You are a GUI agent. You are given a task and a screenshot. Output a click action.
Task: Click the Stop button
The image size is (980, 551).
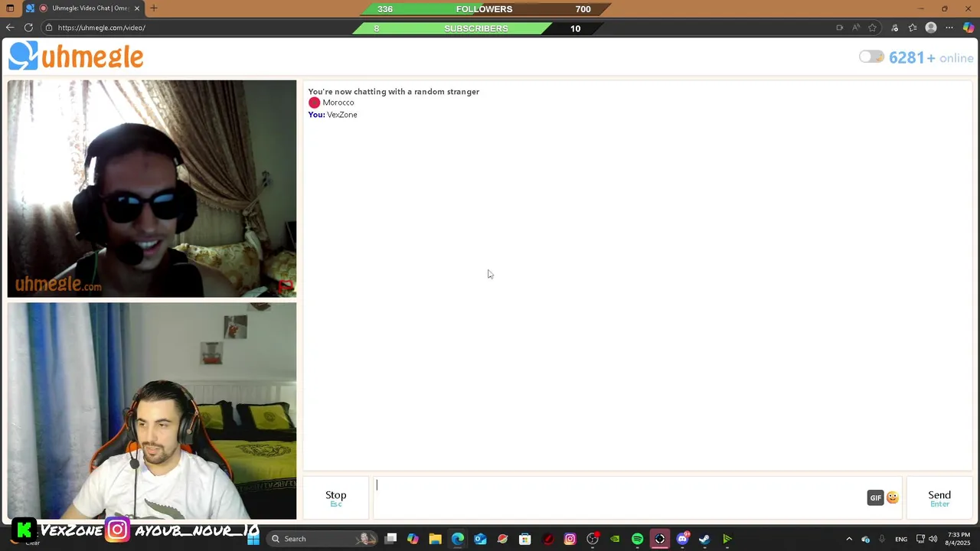[335, 498]
